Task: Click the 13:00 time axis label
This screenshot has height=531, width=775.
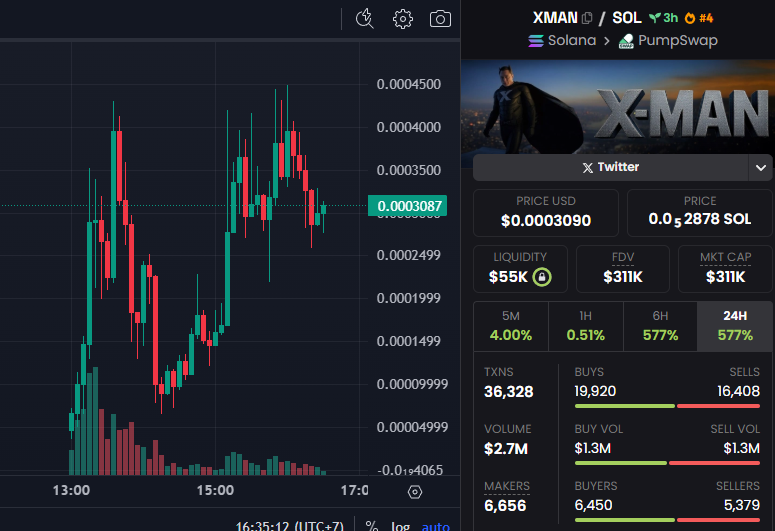Action: (x=71, y=490)
